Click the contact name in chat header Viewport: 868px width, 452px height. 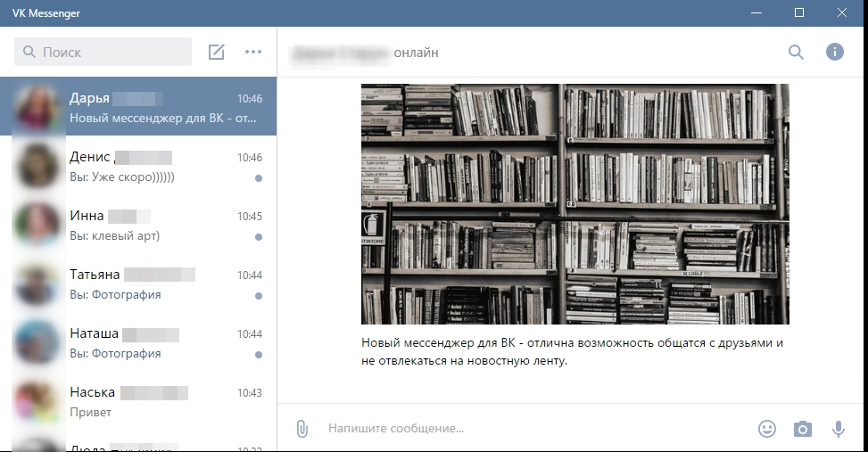(341, 53)
